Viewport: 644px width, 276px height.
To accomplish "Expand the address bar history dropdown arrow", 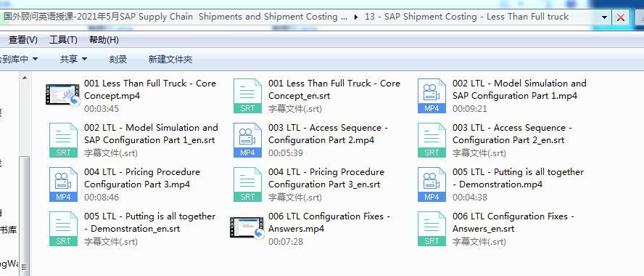I will pos(604,17).
